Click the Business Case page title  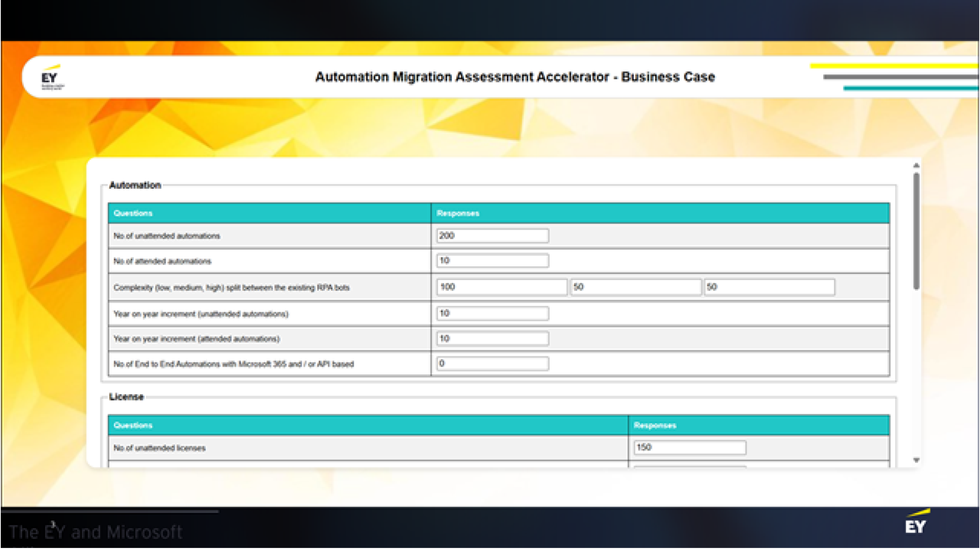click(x=515, y=77)
